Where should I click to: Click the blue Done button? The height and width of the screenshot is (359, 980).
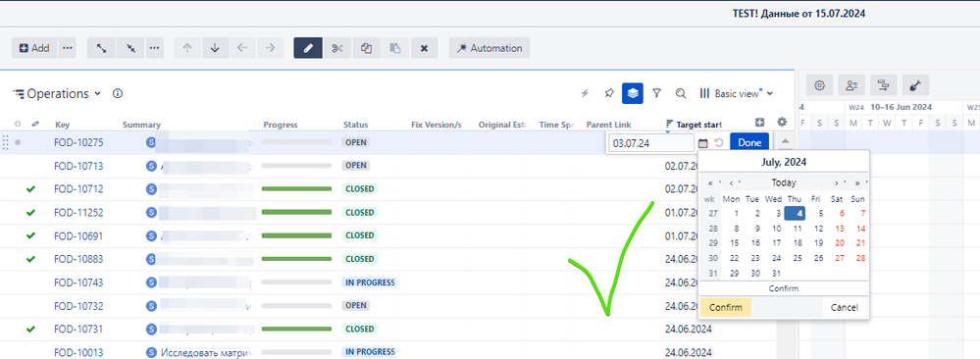[749, 142]
